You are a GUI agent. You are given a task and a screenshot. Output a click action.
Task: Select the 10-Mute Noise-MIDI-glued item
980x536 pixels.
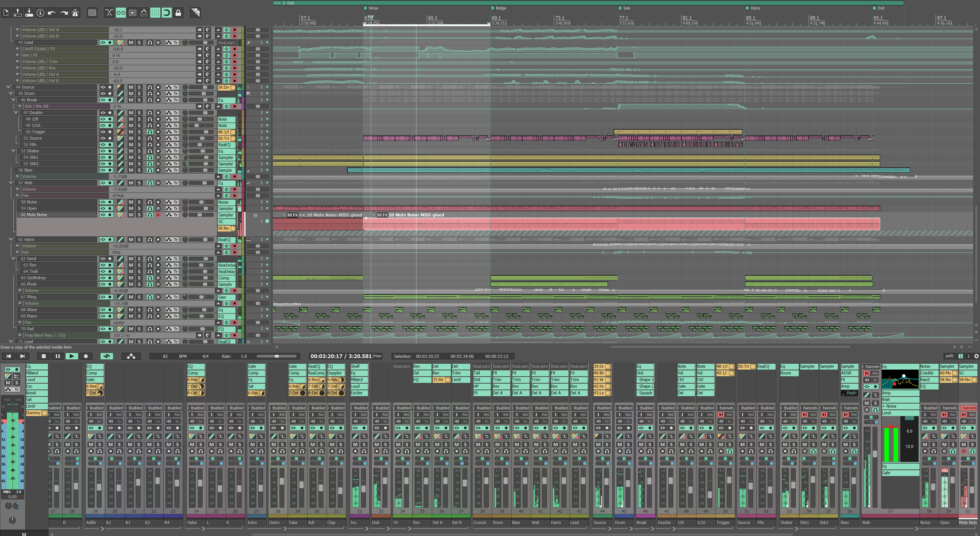pos(622,224)
